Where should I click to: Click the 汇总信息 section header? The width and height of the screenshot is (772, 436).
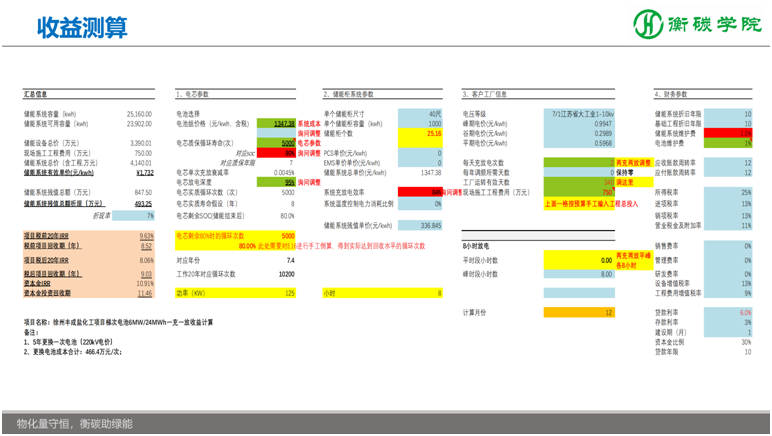click(x=36, y=94)
